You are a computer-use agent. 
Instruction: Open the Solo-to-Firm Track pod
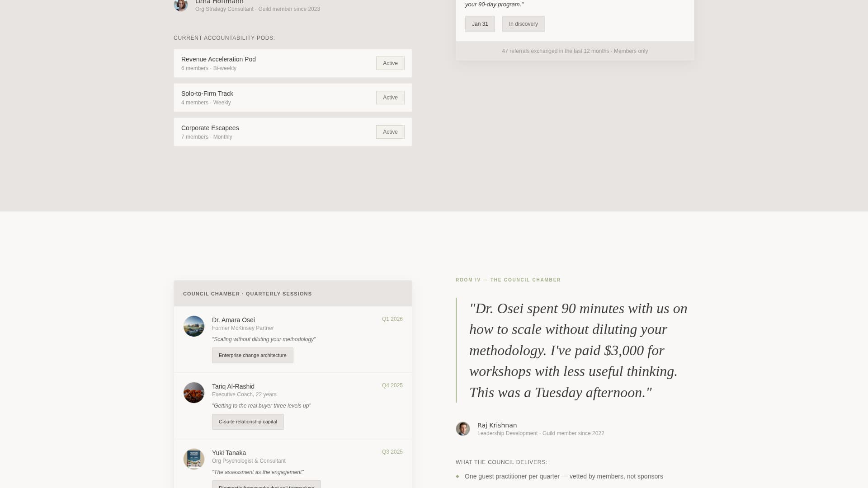[x=292, y=97]
